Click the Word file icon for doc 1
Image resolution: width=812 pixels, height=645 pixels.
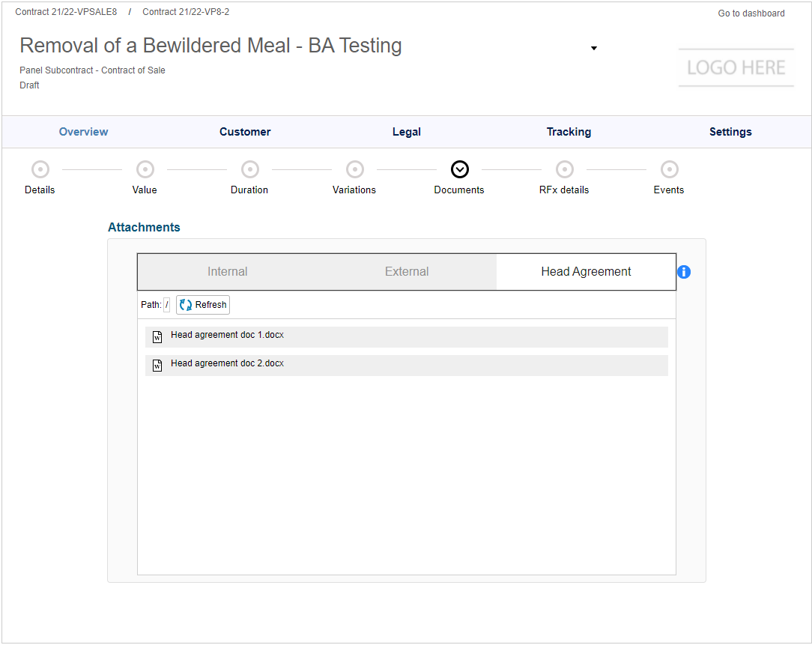coord(157,337)
